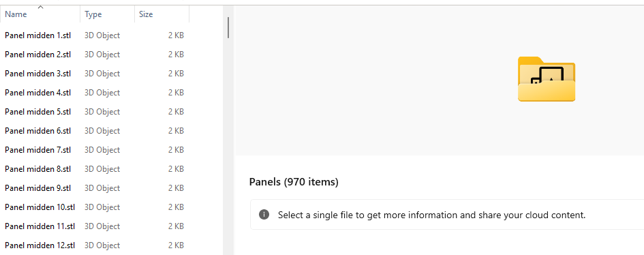The width and height of the screenshot is (644, 255).
Task: Click the file list vertical scrollbar thumb
Action: click(x=228, y=27)
